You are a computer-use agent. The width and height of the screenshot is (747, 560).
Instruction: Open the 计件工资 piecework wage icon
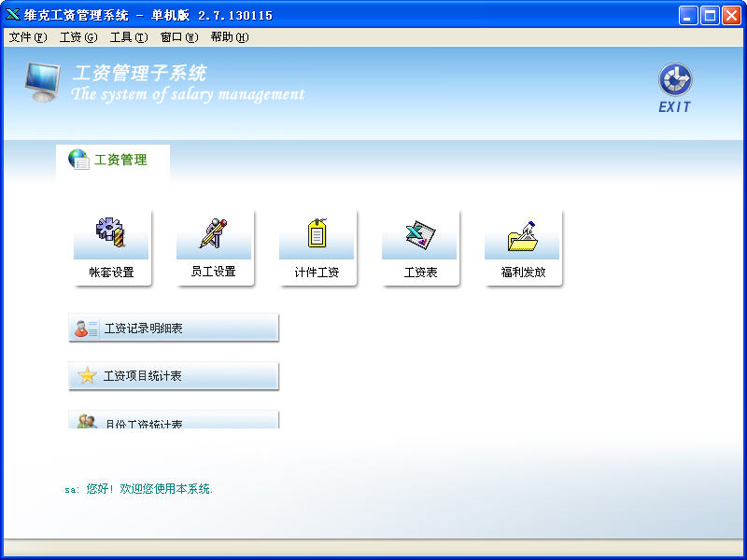coord(317,232)
